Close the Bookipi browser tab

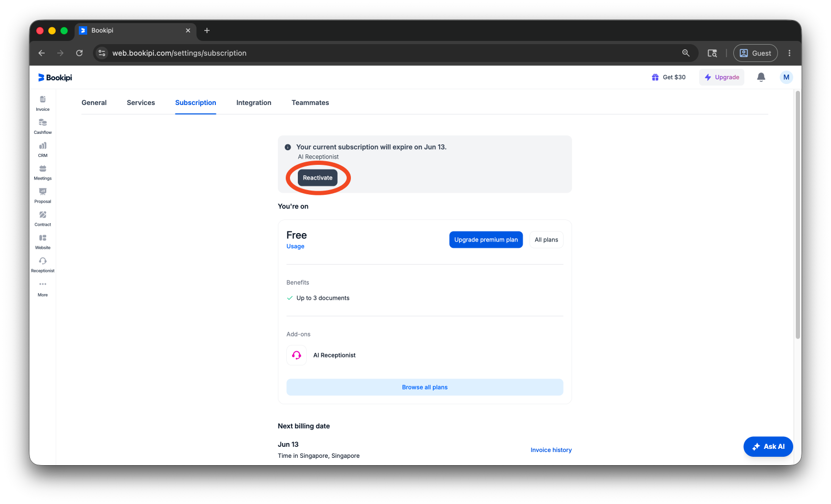click(x=188, y=30)
